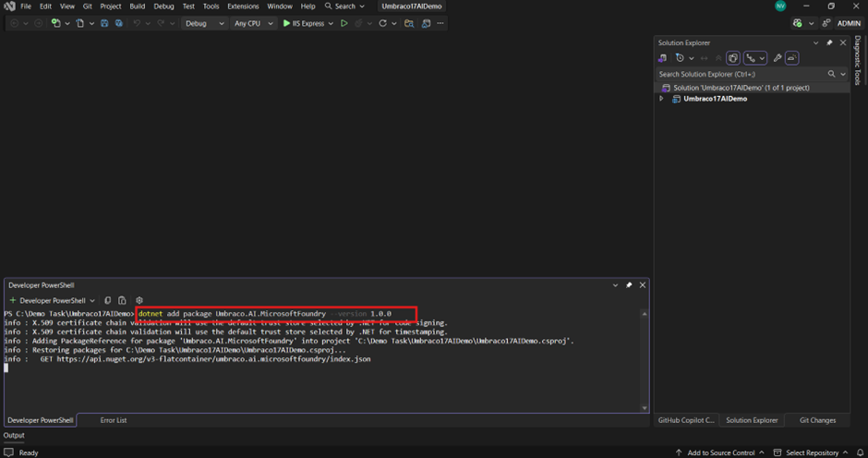Open terminal settings gear icon
868x458 pixels.
139,301
